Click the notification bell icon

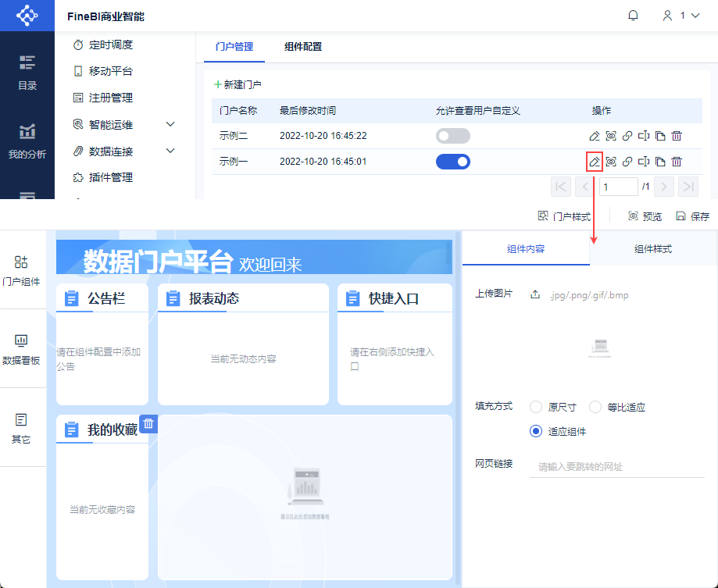click(x=633, y=16)
